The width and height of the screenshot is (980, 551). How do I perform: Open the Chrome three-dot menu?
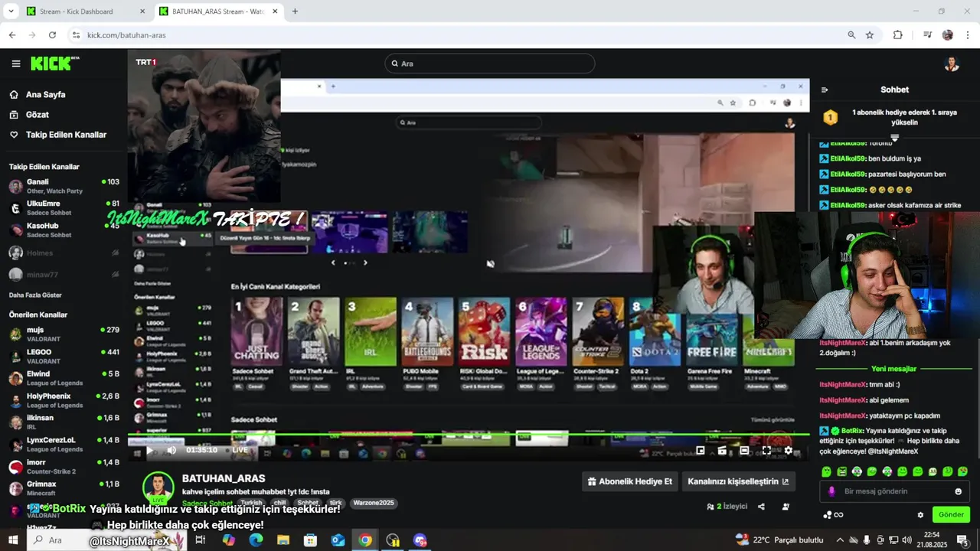point(968,35)
